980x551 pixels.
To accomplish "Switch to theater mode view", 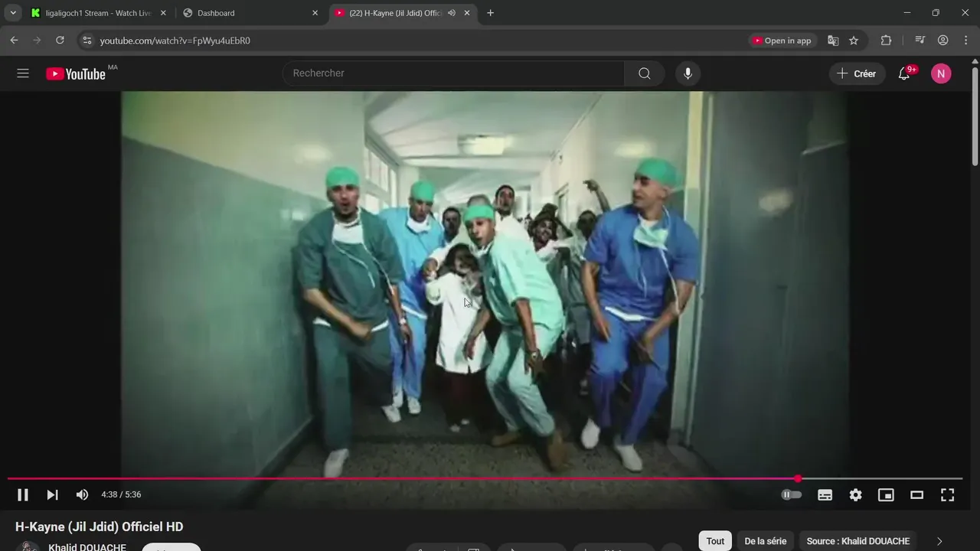I will [916, 495].
